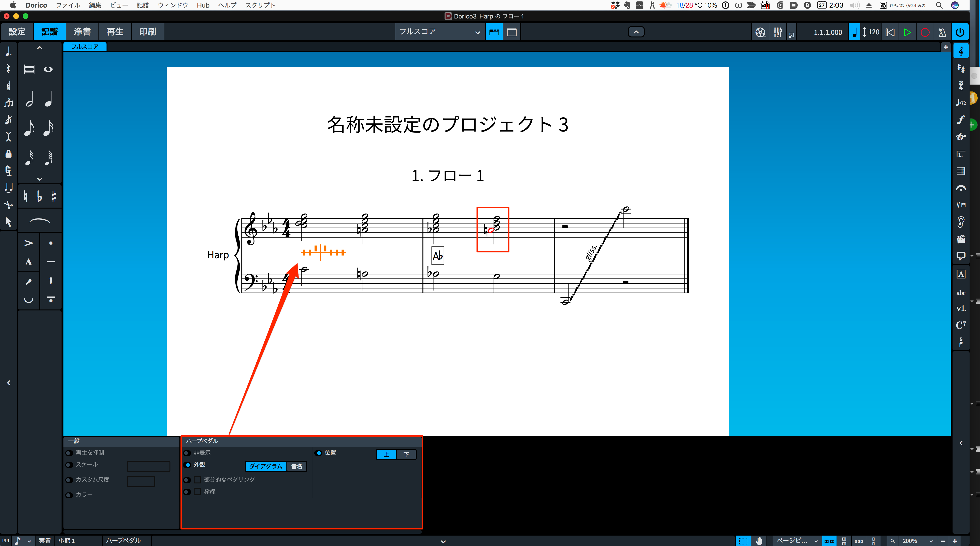Click the slur tool in notes panel
Image resolution: width=980 pixels, height=546 pixels.
click(40, 221)
